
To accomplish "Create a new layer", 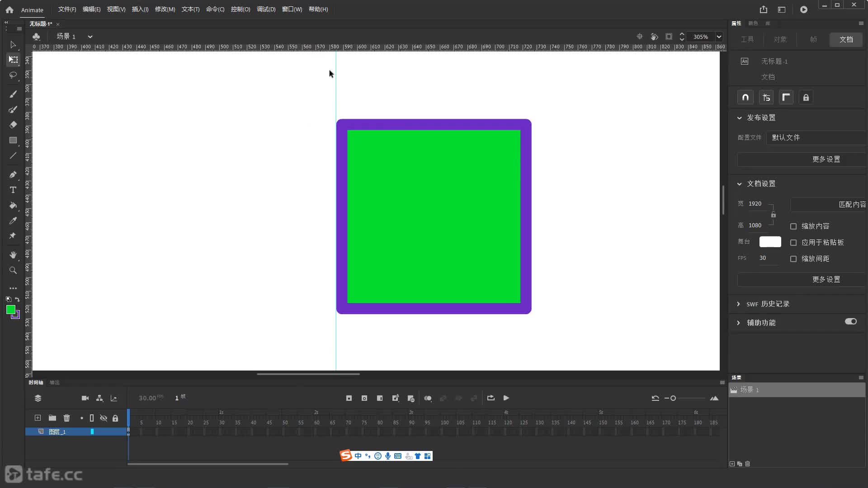I will [x=38, y=418].
